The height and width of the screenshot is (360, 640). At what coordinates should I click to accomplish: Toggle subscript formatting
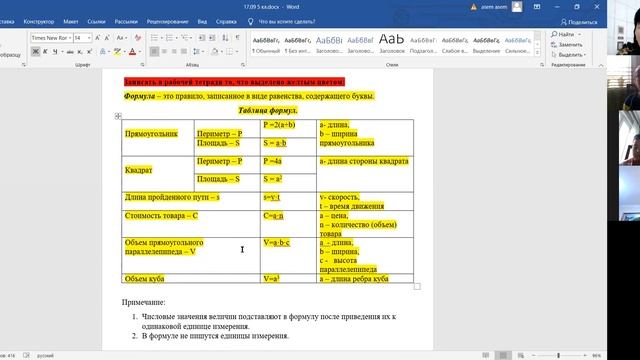[x=80, y=51]
